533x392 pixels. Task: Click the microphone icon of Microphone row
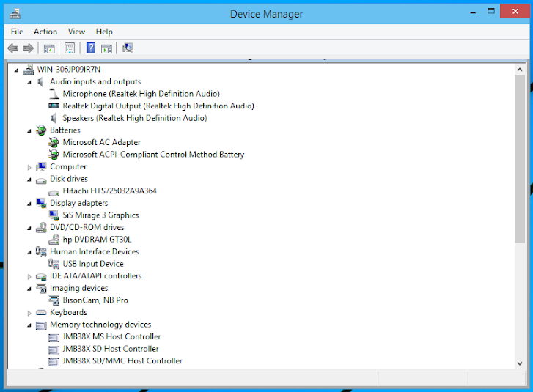[54, 94]
